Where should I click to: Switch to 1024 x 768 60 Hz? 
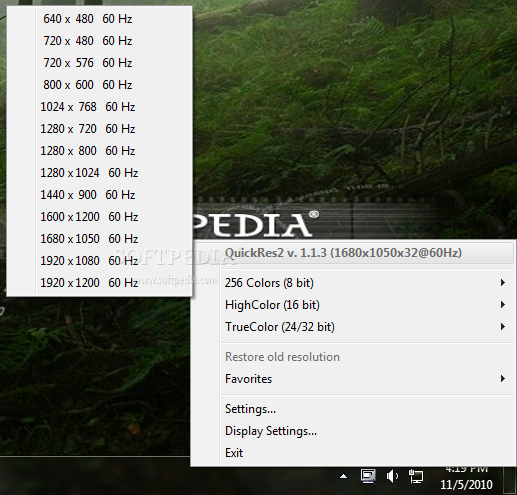99,107
